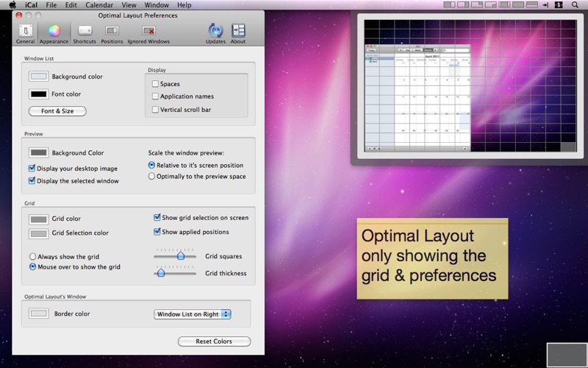Open the File menu
The width and height of the screenshot is (588, 368).
point(51,5)
